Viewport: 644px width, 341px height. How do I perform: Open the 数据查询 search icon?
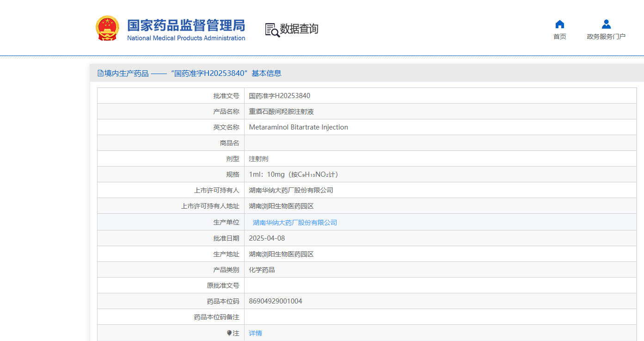click(270, 29)
